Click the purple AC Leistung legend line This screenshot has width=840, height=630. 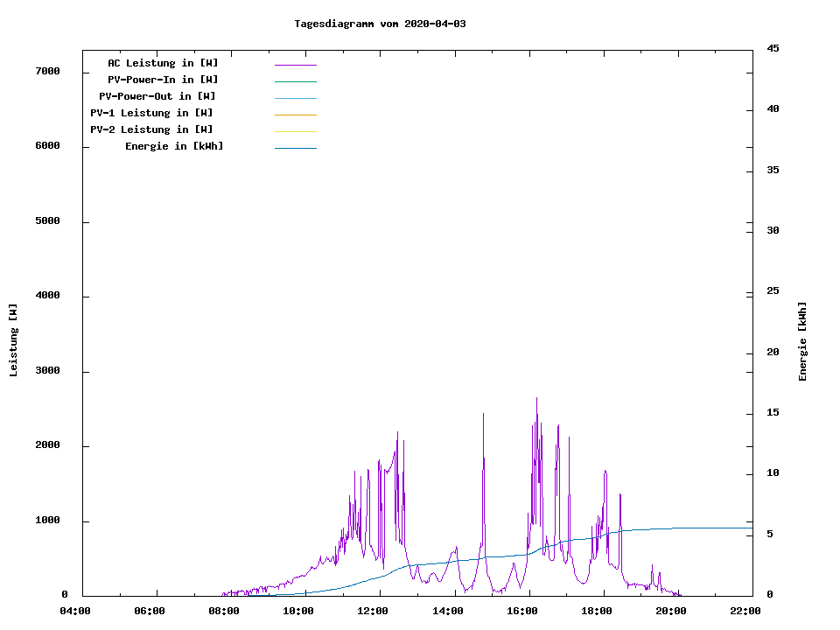click(295, 65)
